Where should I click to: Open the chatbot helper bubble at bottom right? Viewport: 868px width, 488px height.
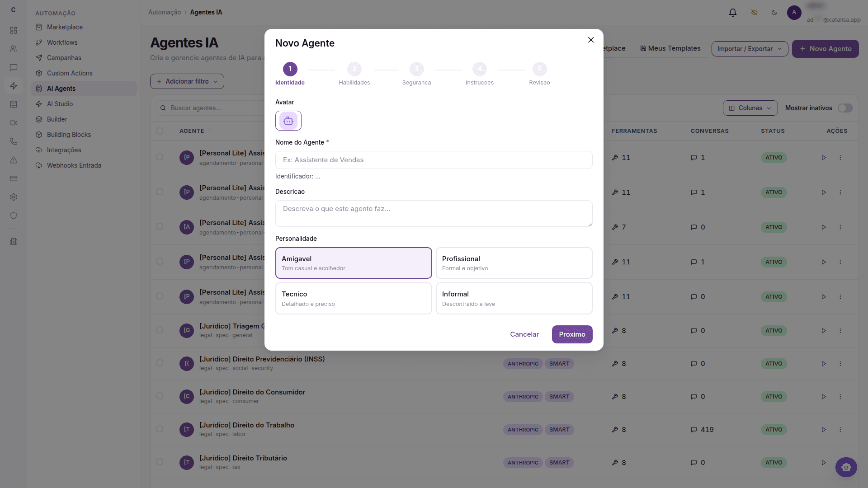point(846,467)
